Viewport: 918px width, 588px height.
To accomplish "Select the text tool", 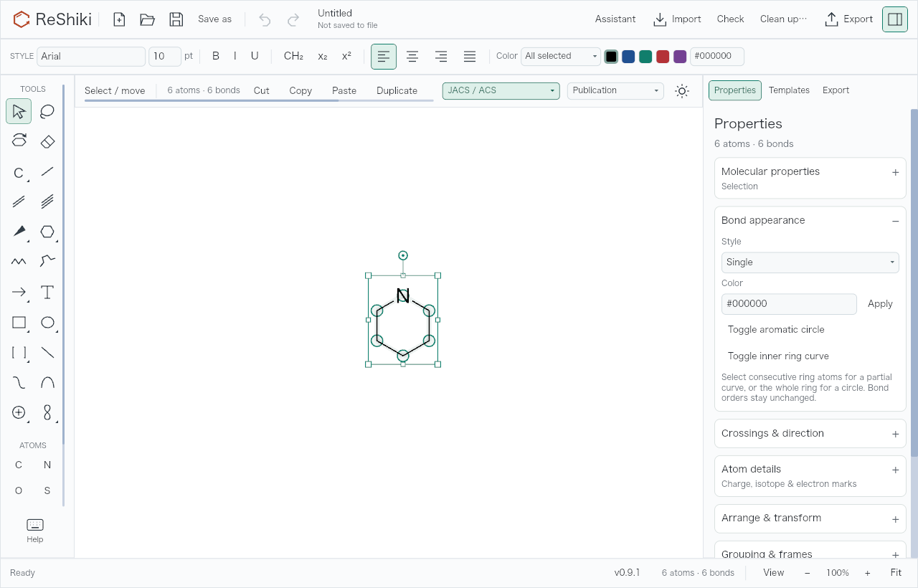I will [47, 292].
